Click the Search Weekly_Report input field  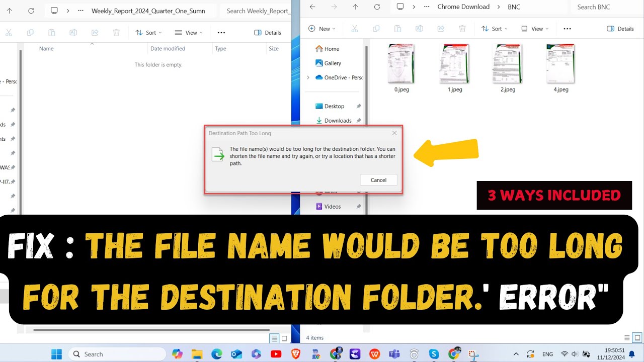coord(257,11)
